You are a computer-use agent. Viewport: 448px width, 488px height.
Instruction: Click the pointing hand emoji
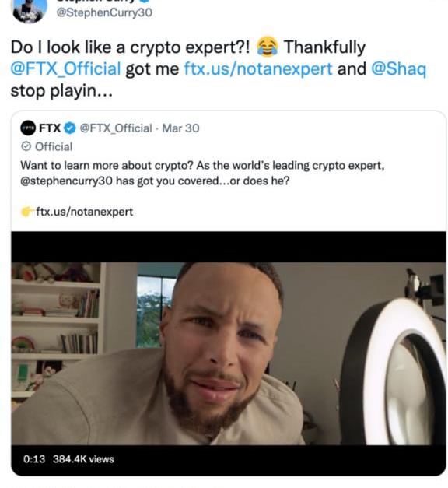click(27, 212)
